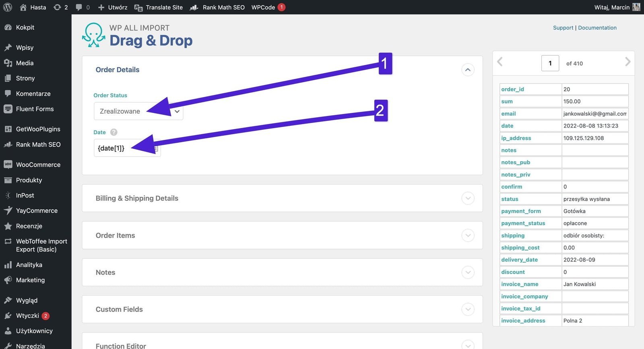Open the Order Status dropdown

coord(138,111)
